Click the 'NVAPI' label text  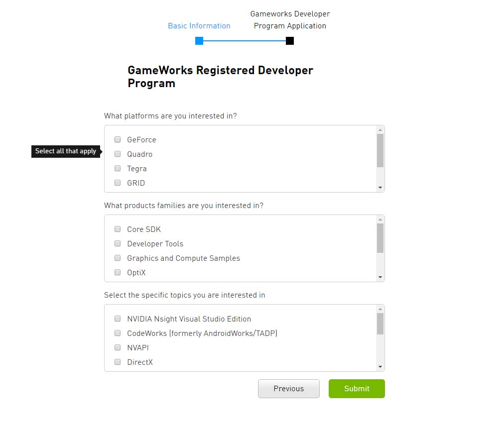tap(138, 348)
